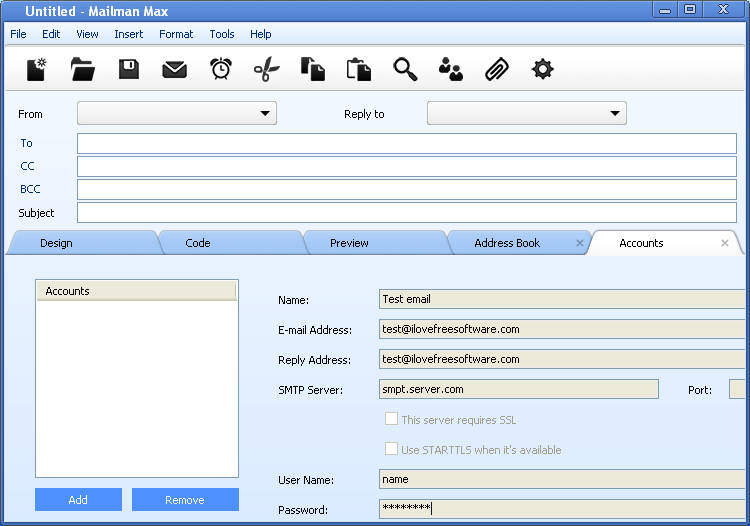Image resolution: width=750 pixels, height=526 pixels.
Task: Save using the floppy disk icon
Action: [129, 69]
